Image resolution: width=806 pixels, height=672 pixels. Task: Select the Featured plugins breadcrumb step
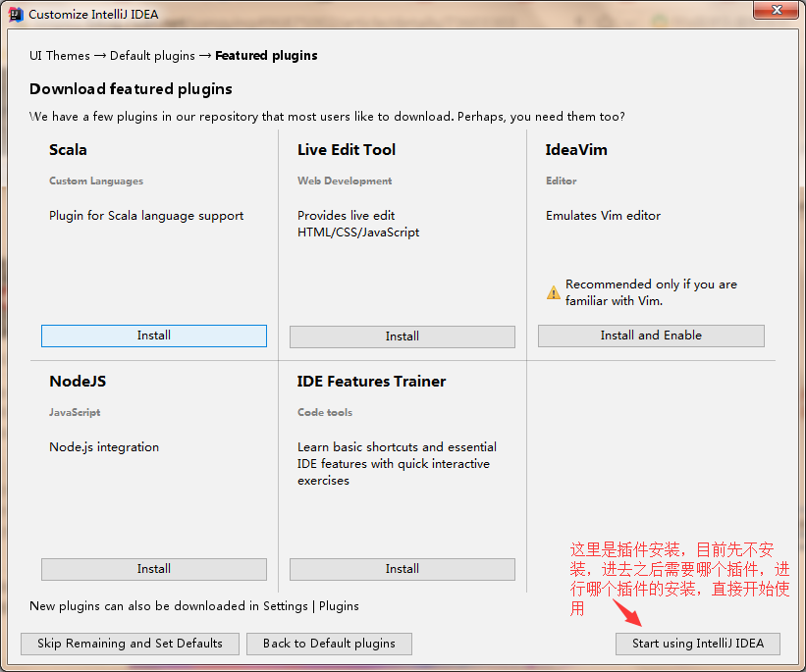click(x=266, y=56)
